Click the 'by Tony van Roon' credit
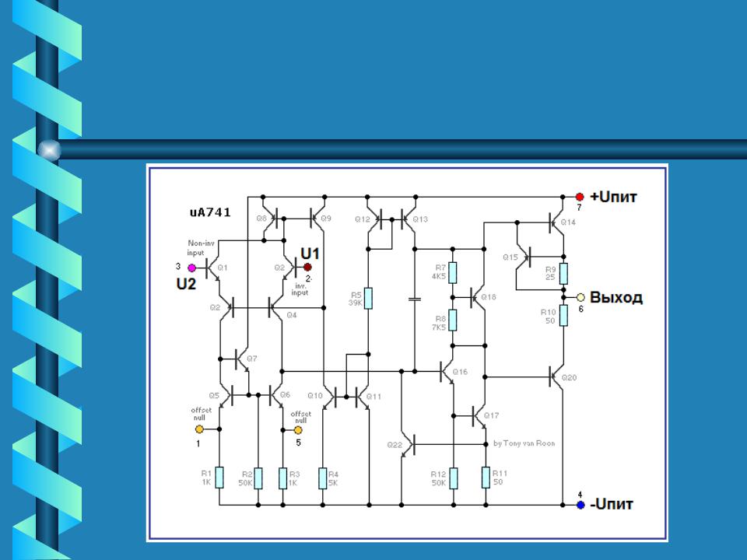 (x=524, y=443)
